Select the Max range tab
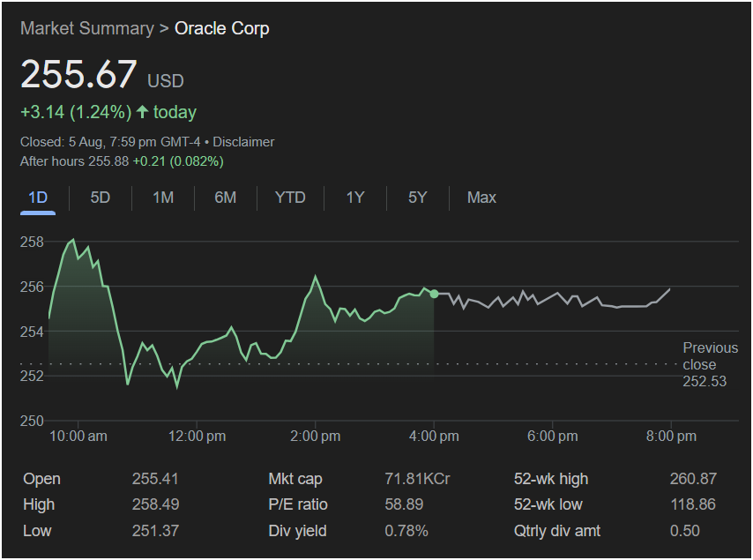The width and height of the screenshot is (753, 560). coord(481,198)
